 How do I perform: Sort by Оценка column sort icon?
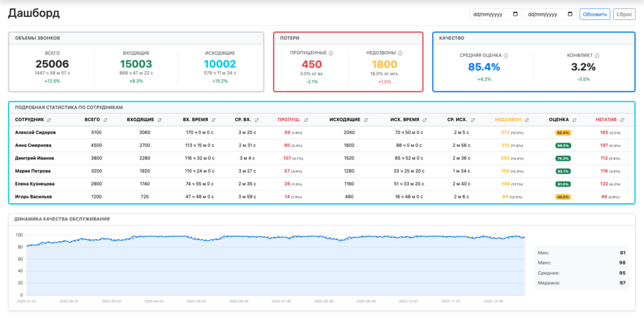coord(575,119)
